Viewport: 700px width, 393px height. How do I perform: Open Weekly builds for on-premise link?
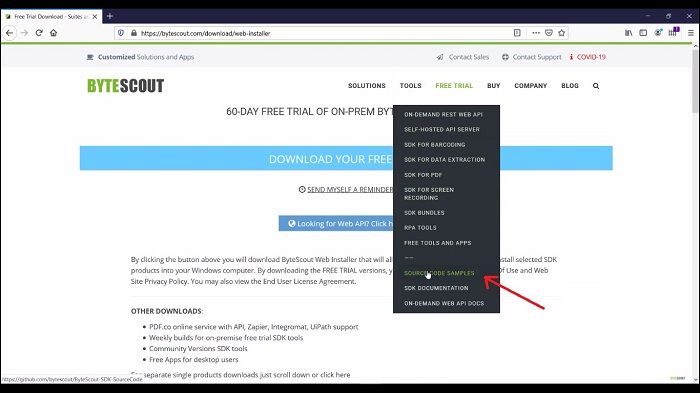(x=226, y=338)
